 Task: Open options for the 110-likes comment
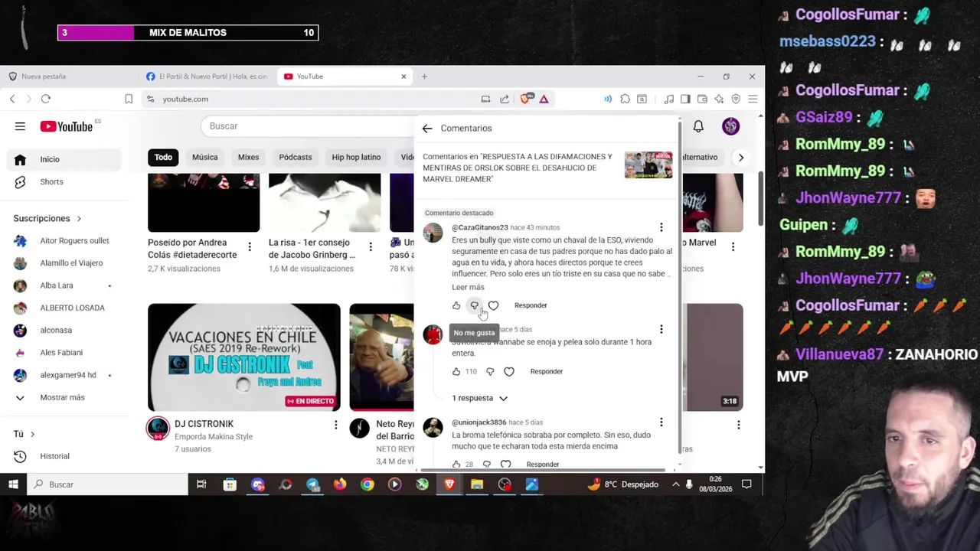pyautogui.click(x=661, y=329)
